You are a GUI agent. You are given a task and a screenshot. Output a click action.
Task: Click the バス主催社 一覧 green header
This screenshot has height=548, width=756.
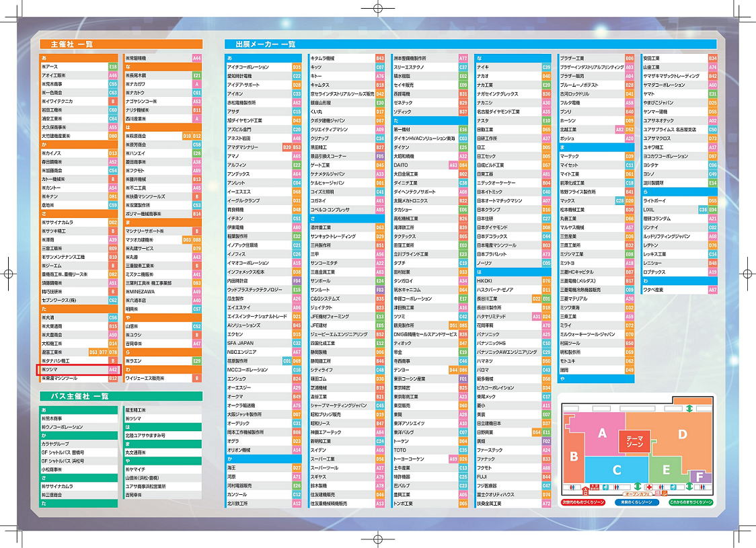pos(120,396)
